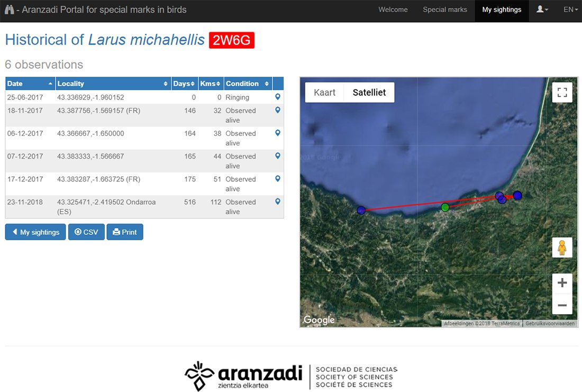
Task: Switch map to Satelliet view
Action: coord(369,93)
